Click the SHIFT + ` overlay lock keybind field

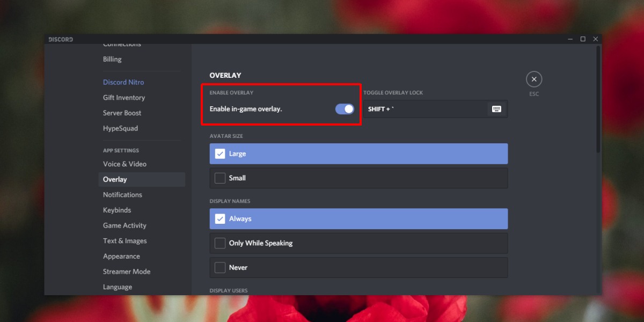point(435,109)
